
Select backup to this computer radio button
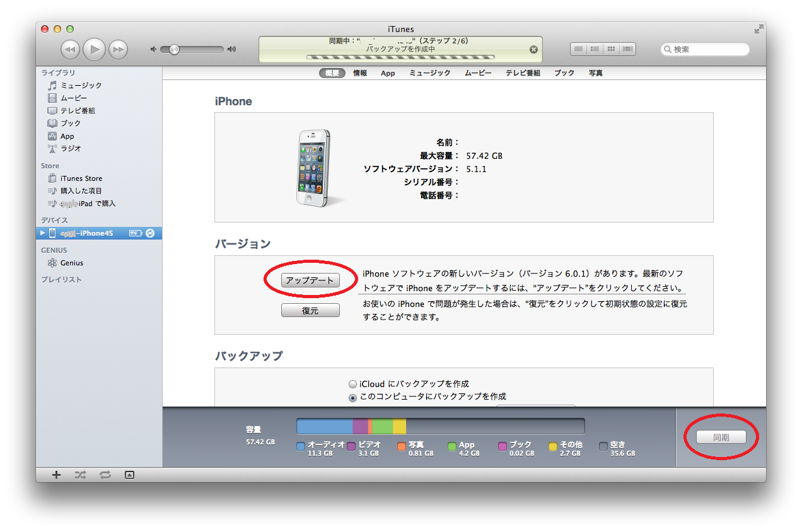353,398
